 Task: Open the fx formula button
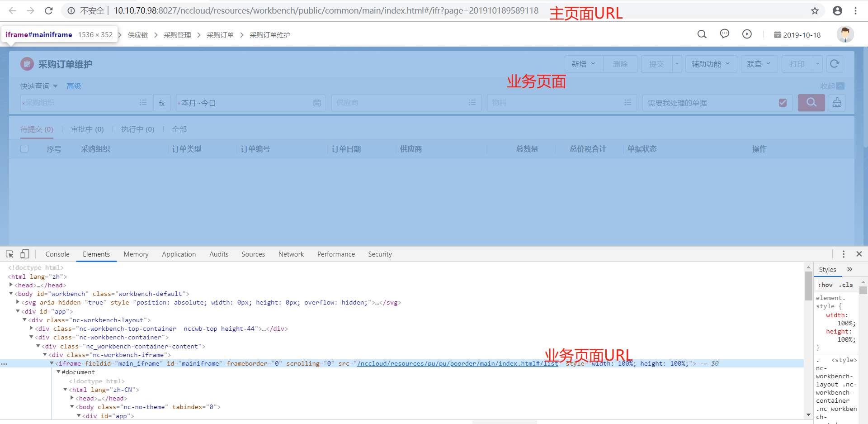pyautogui.click(x=162, y=103)
